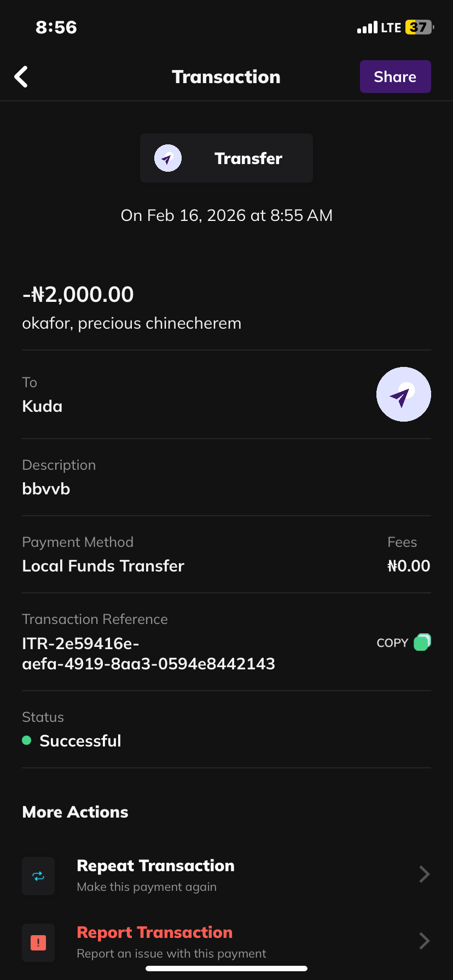This screenshot has width=453, height=980.
Task: Tap the back arrow icon
Action: pos(21,77)
